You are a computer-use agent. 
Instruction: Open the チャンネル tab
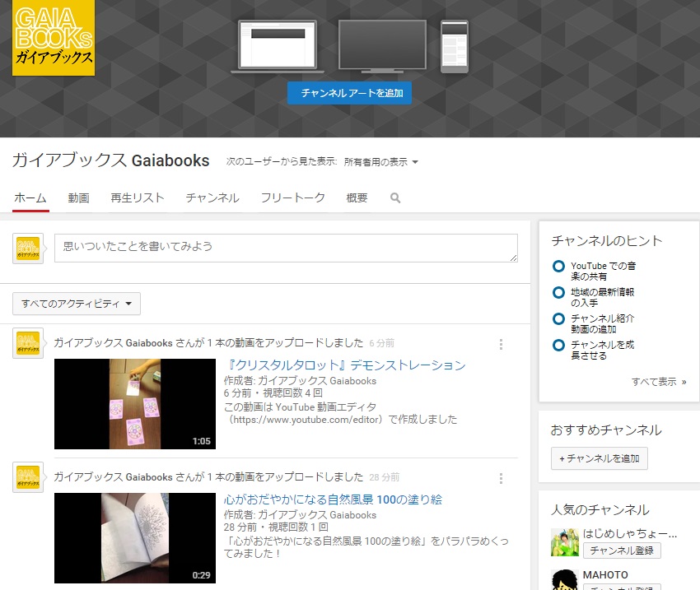pos(212,197)
